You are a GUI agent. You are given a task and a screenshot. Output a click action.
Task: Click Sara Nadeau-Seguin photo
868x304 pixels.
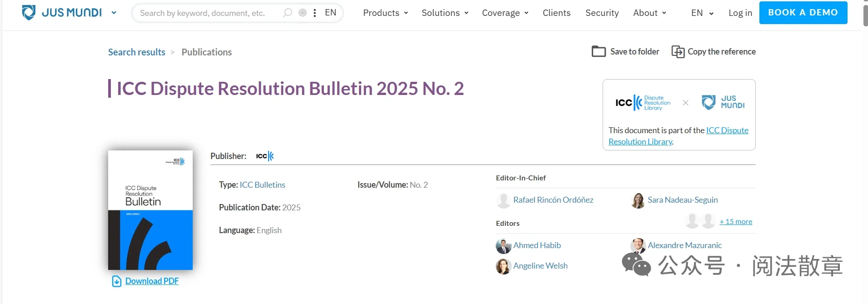point(638,200)
